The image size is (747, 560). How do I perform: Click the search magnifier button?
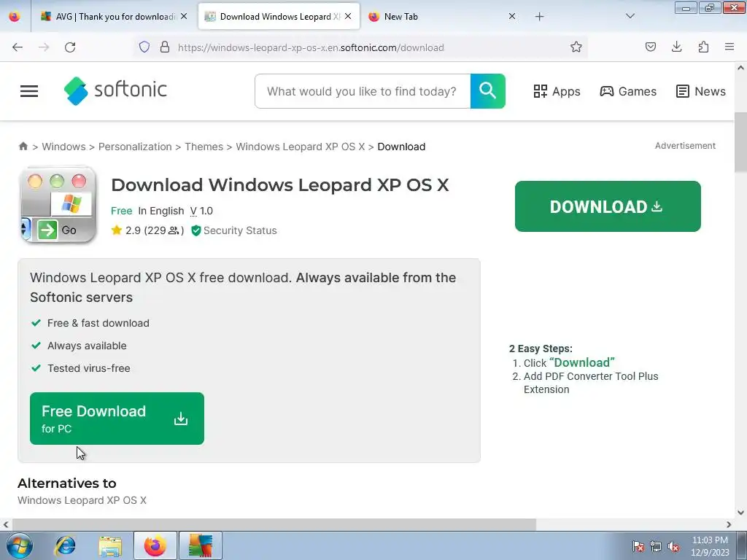tap(487, 91)
